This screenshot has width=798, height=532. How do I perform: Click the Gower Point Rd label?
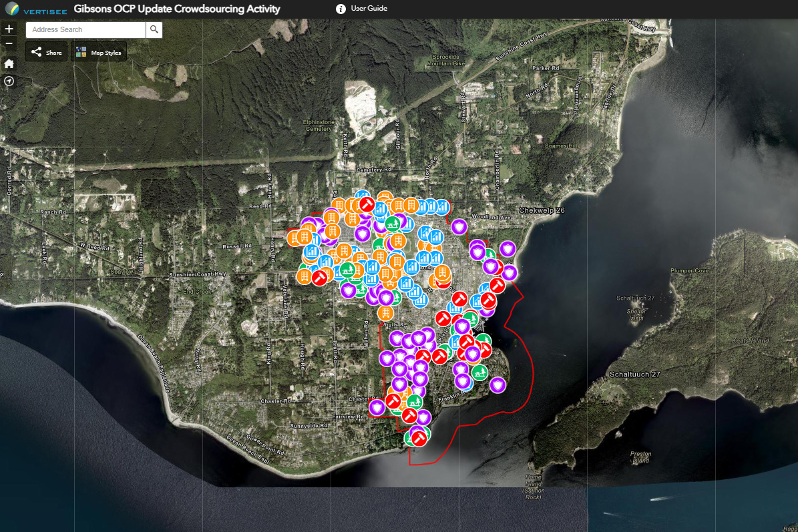tap(265, 443)
